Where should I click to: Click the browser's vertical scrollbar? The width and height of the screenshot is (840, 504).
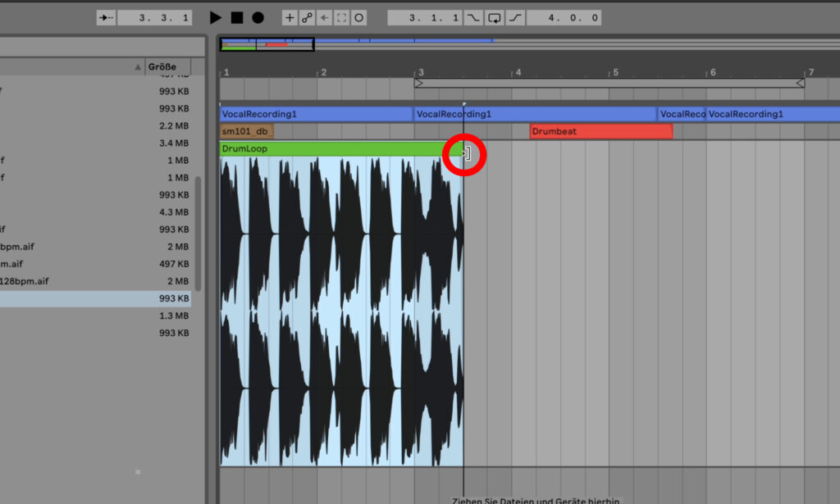coord(198,234)
